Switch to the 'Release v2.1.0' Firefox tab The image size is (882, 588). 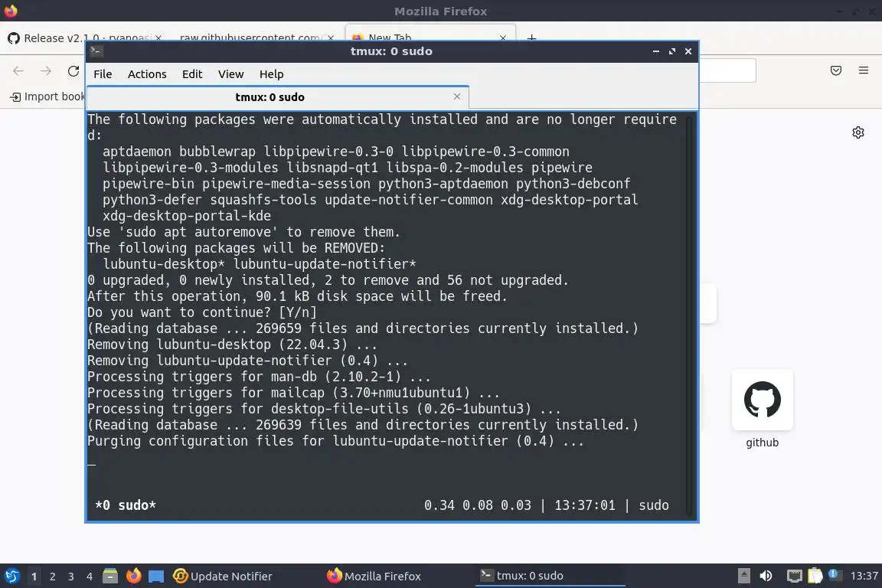coord(84,38)
